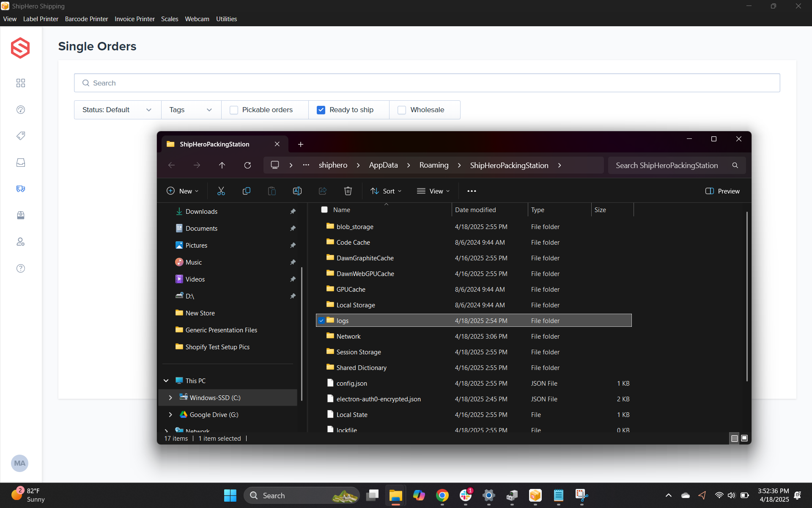This screenshot has width=812, height=508.
Task: Expand the chevron after ShipHeroPackingStation in address bar
Action: [x=559, y=165]
